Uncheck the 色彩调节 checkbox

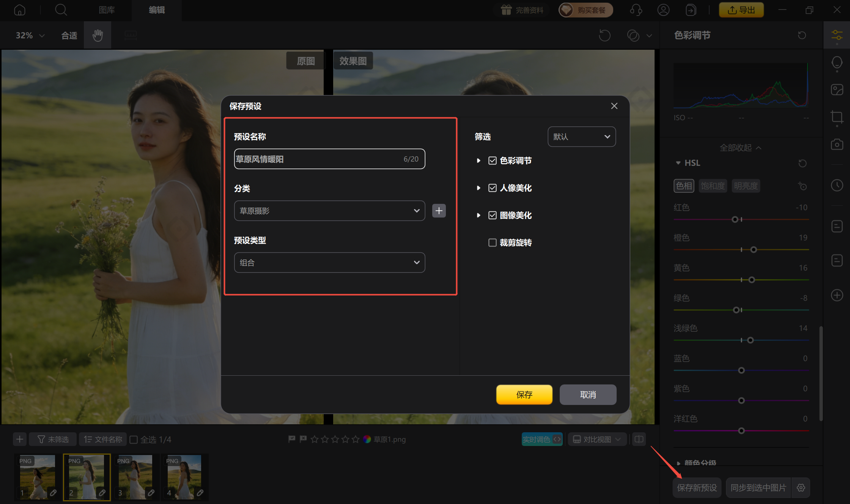click(492, 161)
